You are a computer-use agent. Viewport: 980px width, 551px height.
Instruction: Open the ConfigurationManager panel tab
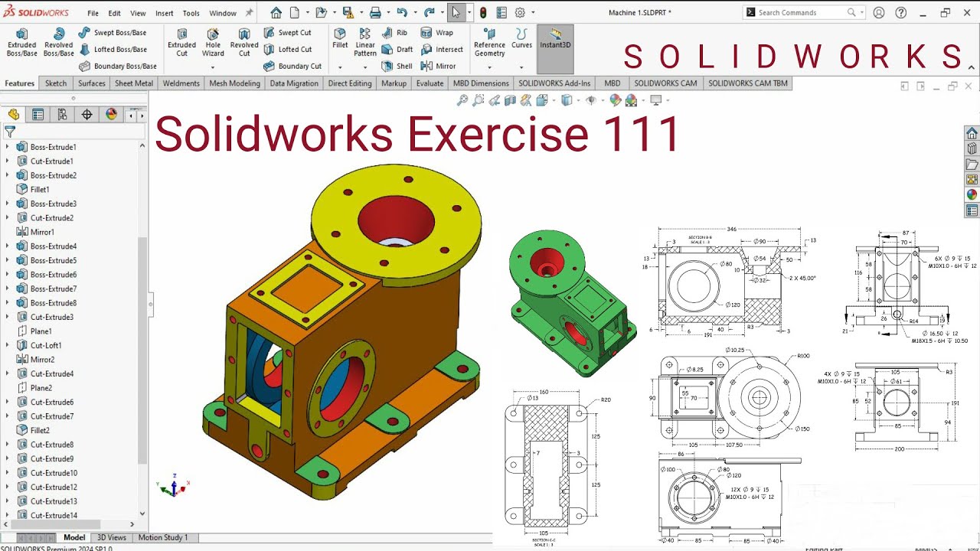pyautogui.click(x=62, y=115)
